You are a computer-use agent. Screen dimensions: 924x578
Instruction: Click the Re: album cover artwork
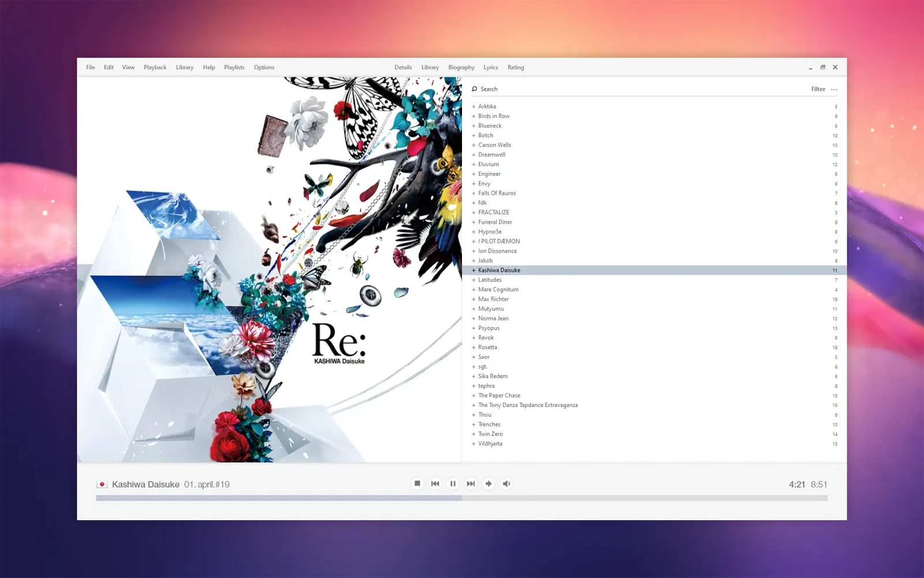tap(269, 269)
